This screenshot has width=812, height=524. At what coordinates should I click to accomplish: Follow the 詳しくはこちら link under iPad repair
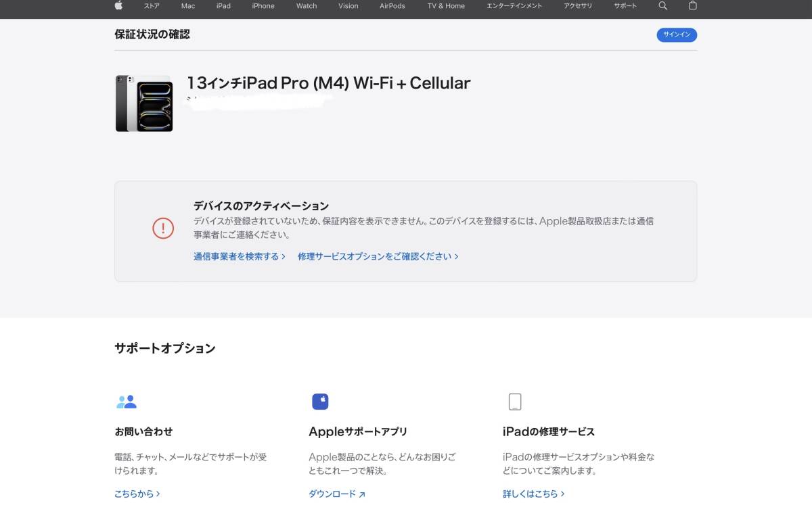pos(534,494)
